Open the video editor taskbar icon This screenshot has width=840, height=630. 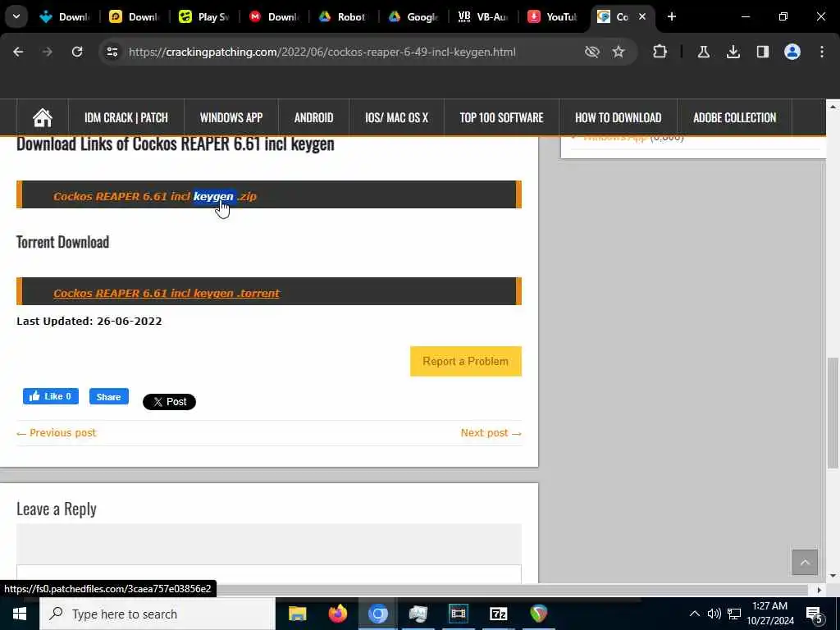tap(458, 614)
